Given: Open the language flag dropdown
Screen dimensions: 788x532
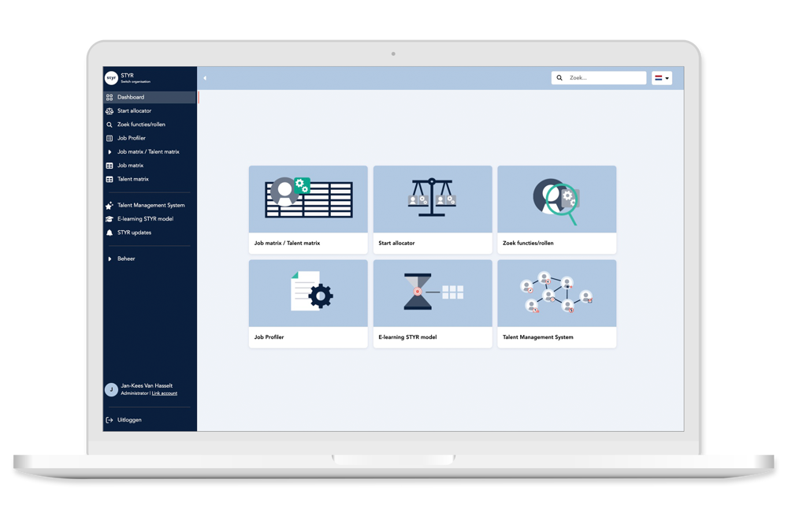Looking at the screenshot, I should click(x=661, y=78).
